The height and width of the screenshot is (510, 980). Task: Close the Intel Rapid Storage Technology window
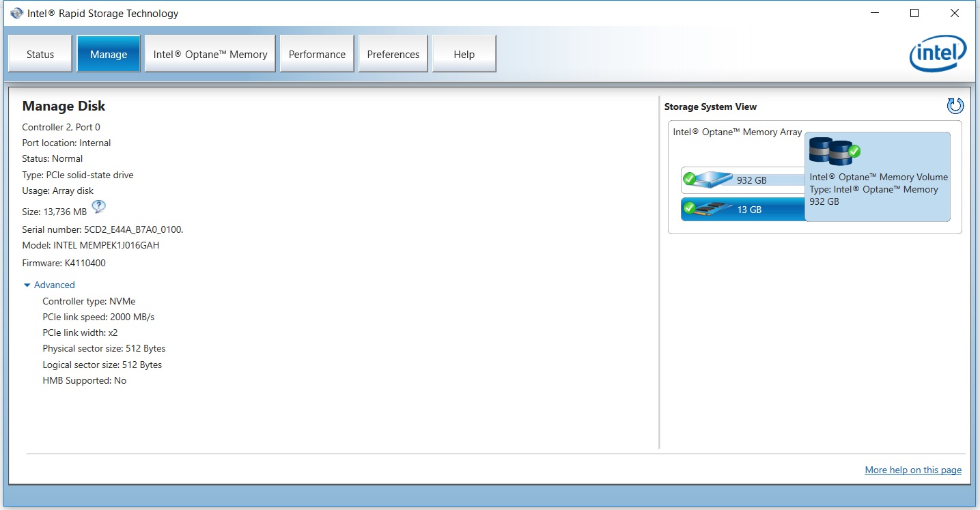pyautogui.click(x=955, y=13)
